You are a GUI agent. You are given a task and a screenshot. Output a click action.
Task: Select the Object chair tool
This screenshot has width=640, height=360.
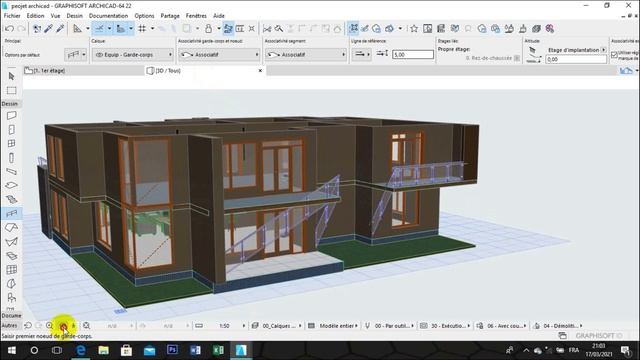[x=11, y=298]
